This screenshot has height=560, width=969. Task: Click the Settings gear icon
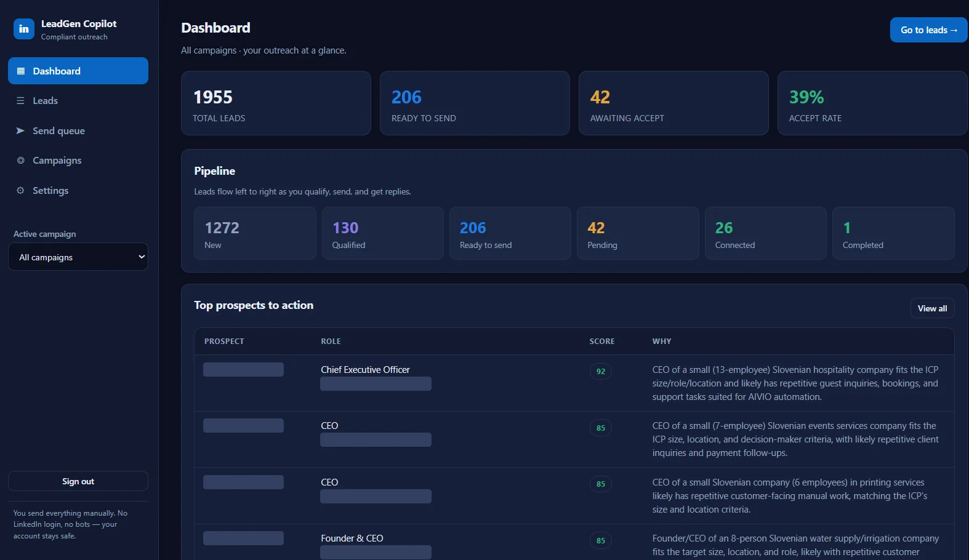pyautogui.click(x=20, y=190)
